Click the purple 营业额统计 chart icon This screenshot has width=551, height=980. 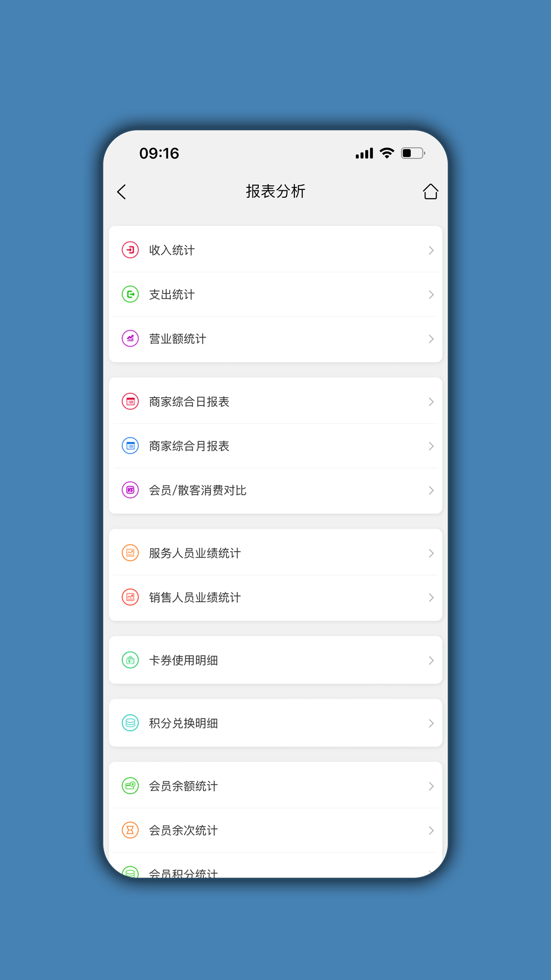pyautogui.click(x=130, y=338)
